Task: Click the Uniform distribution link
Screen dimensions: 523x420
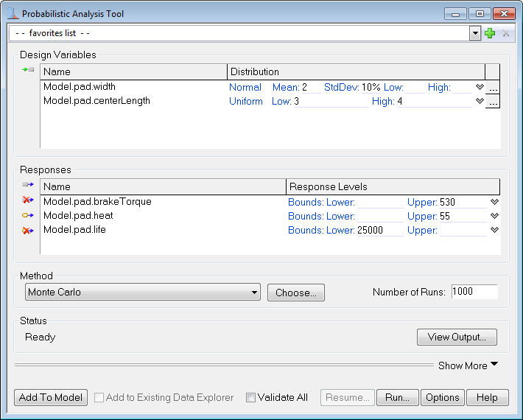Action: pyautogui.click(x=245, y=102)
